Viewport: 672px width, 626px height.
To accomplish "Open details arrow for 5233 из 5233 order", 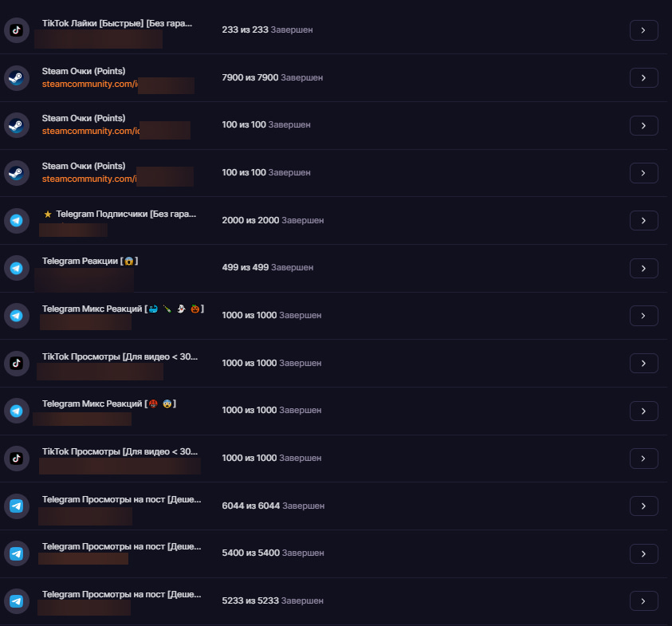I will tap(644, 601).
